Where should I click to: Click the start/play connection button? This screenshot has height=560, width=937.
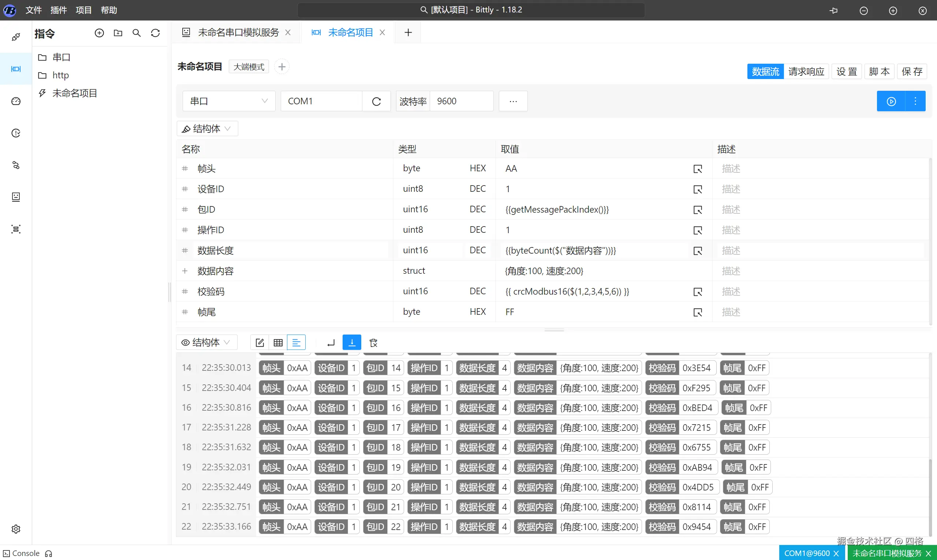coord(891,101)
